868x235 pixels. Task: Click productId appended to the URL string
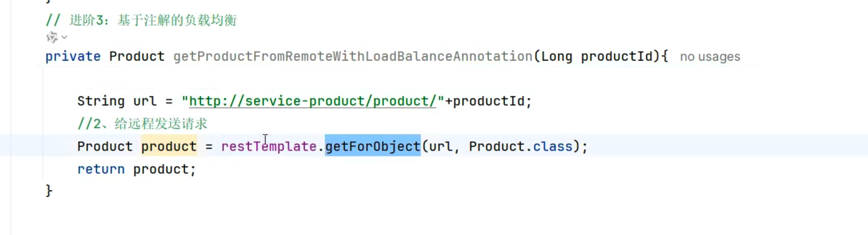click(x=488, y=101)
